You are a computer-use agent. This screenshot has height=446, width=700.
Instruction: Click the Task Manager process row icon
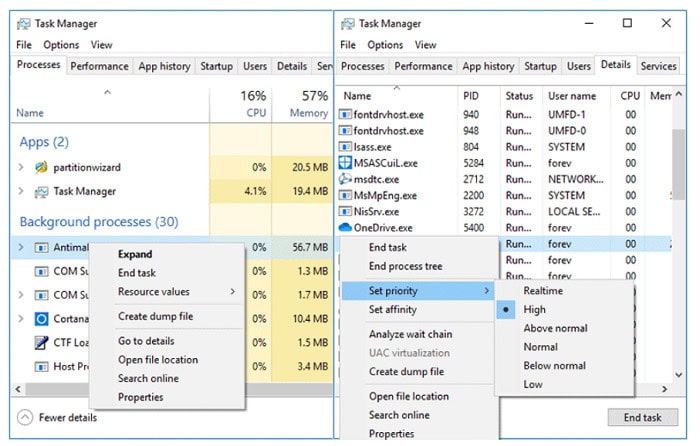pos(41,192)
